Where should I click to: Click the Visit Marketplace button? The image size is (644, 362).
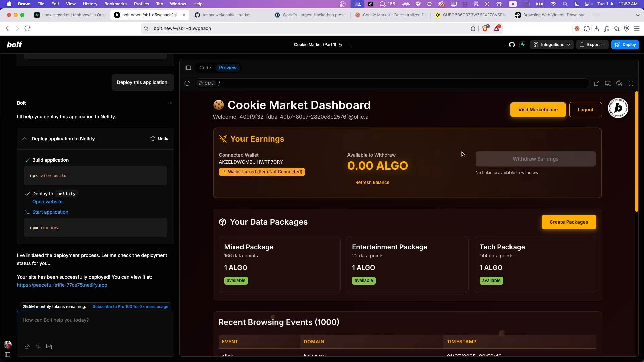pyautogui.click(x=538, y=110)
